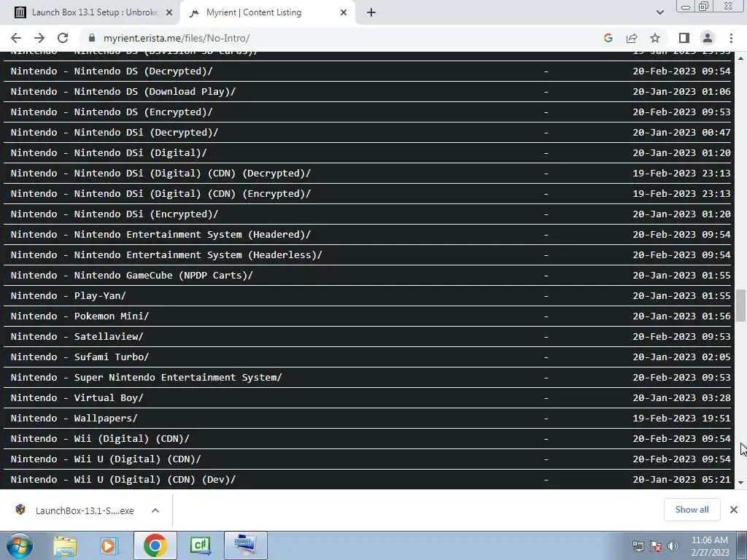Click the scrollbar up arrow
Viewport: 747px width, 560px height.
click(x=740, y=58)
